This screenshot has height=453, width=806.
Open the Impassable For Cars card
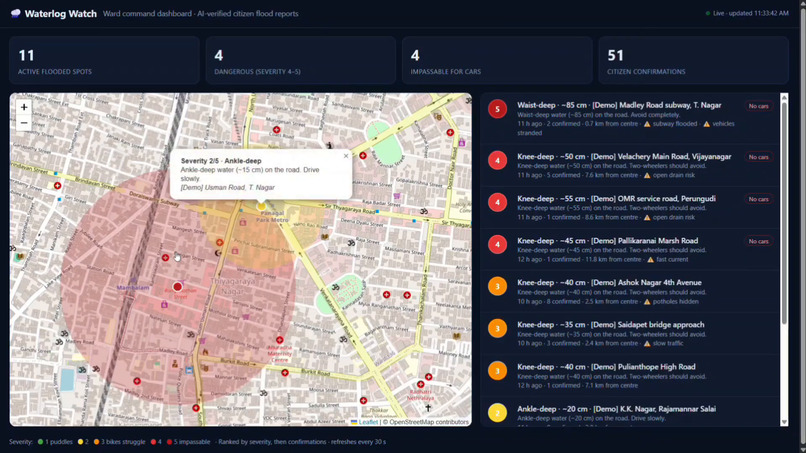pos(497,60)
